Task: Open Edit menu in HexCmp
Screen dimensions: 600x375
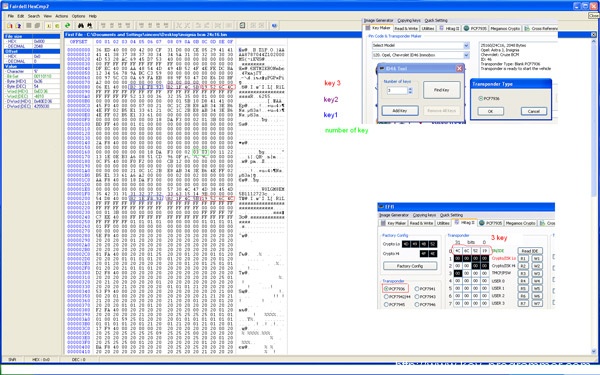Action: (x=21, y=16)
